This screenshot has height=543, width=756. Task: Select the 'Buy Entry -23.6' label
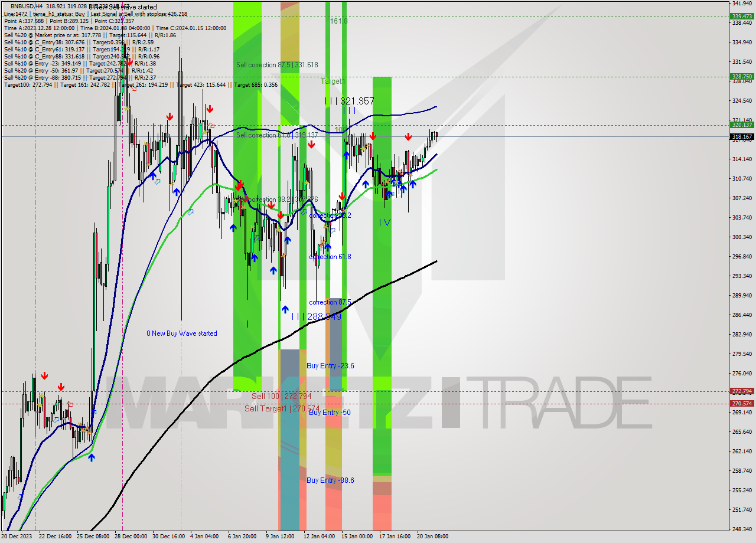330,366
